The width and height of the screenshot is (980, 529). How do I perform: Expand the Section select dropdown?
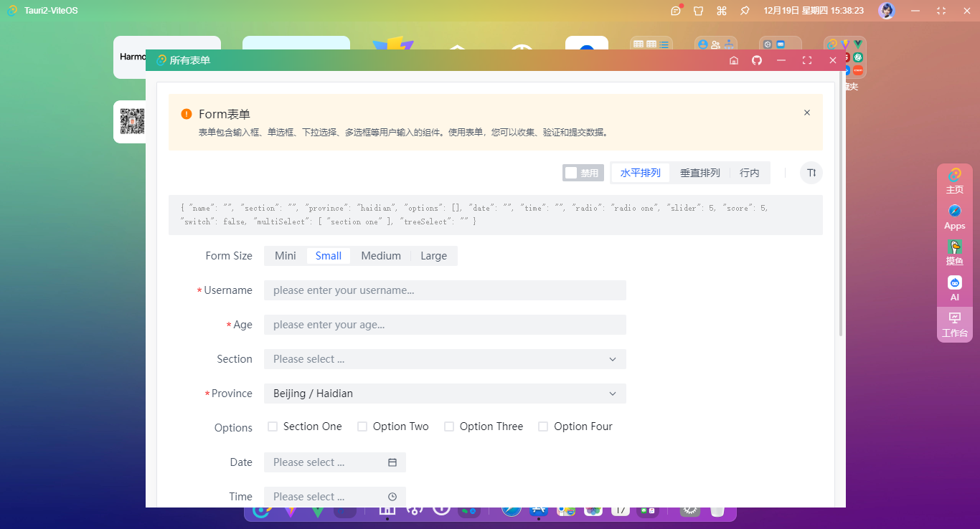pyautogui.click(x=445, y=359)
